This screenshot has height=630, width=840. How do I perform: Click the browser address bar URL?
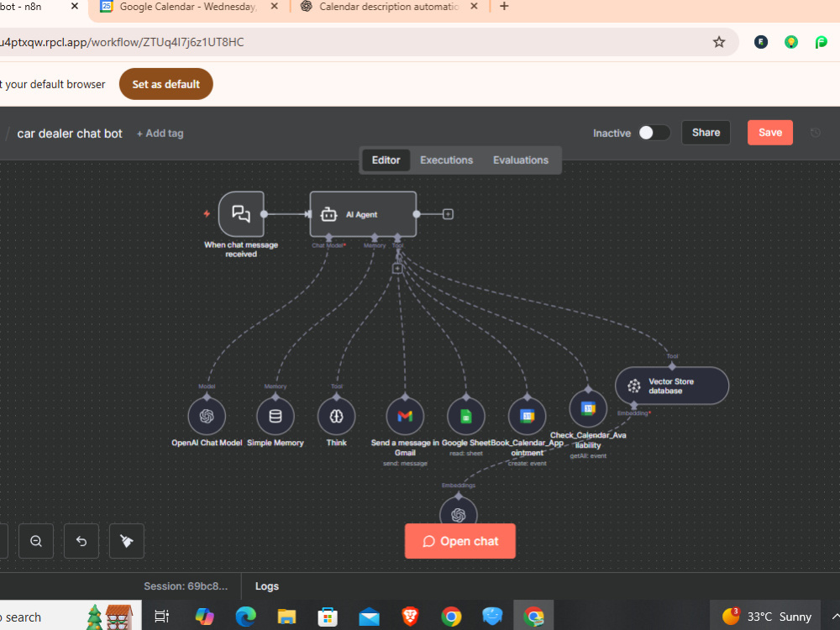coord(122,42)
